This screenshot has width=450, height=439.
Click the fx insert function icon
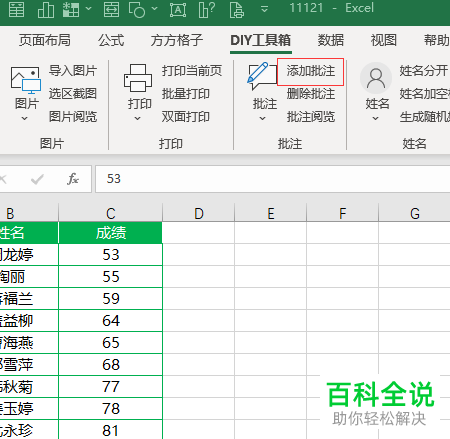73,179
